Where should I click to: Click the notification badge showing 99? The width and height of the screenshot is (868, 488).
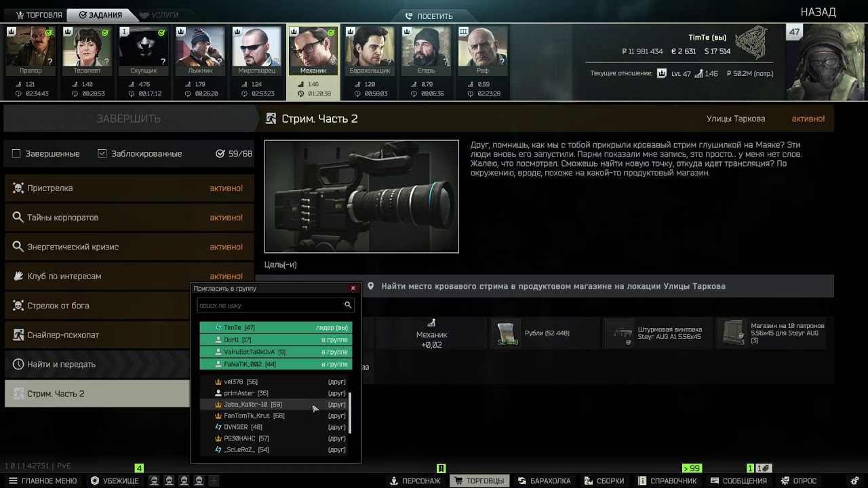691,468
